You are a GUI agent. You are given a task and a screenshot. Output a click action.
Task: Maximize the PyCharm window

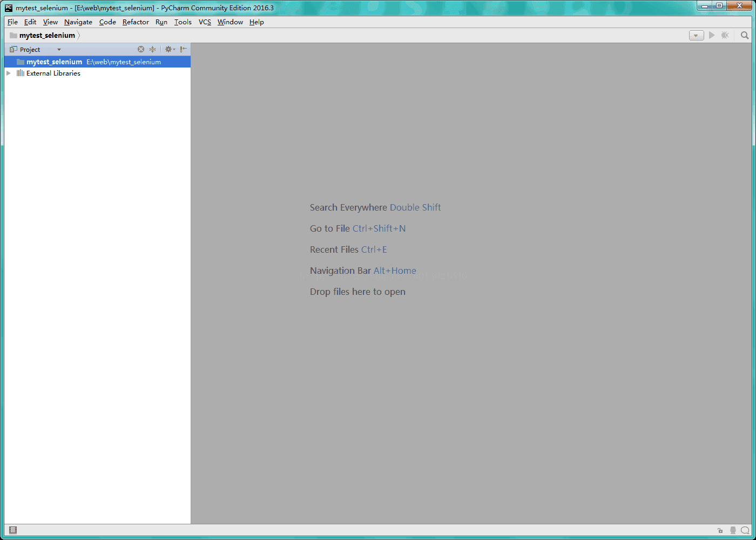(x=719, y=6)
